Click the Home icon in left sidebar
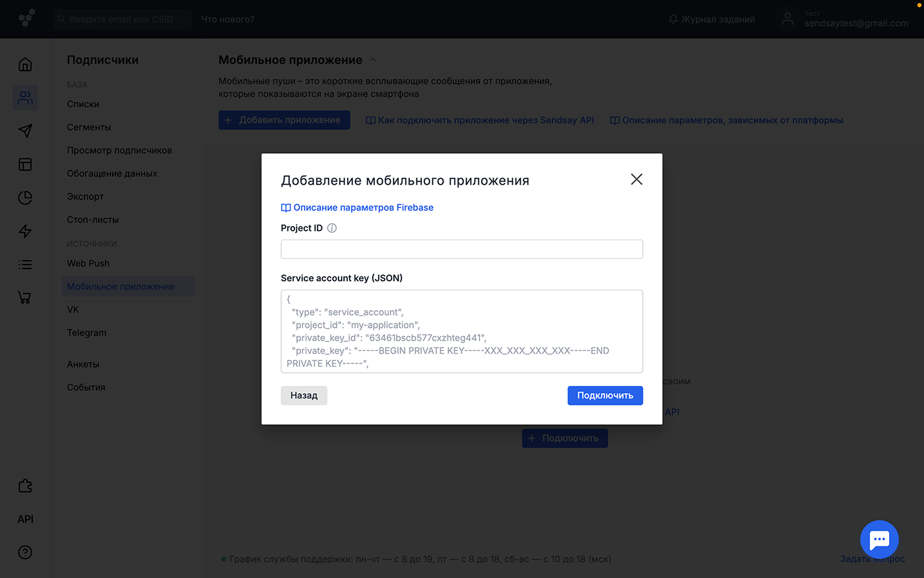The width and height of the screenshot is (924, 578). (25, 65)
